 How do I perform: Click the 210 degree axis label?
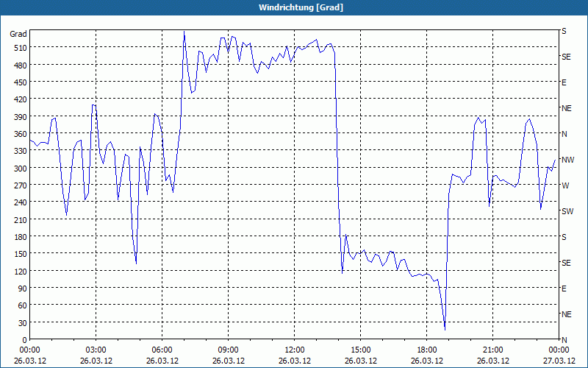pos(21,219)
